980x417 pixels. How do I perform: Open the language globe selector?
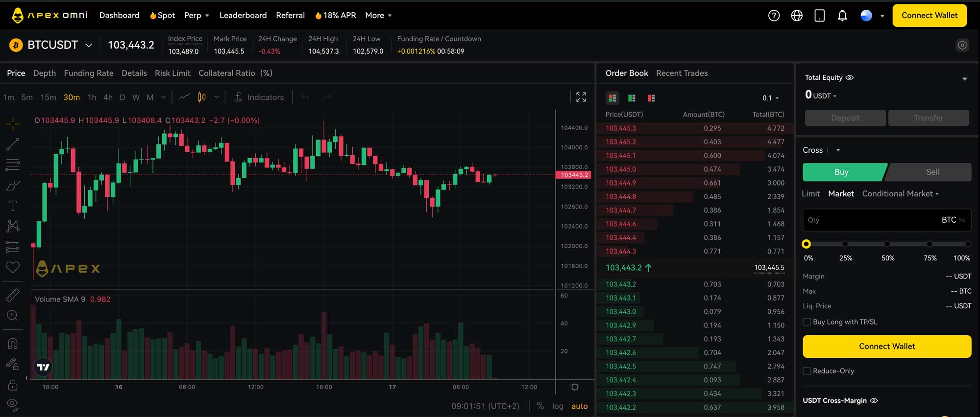[x=796, y=16]
